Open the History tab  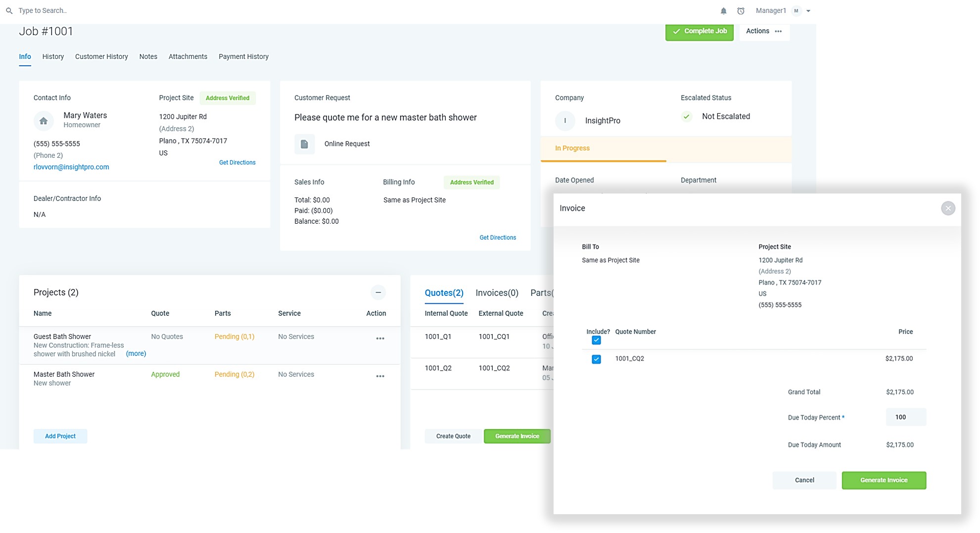click(x=53, y=57)
